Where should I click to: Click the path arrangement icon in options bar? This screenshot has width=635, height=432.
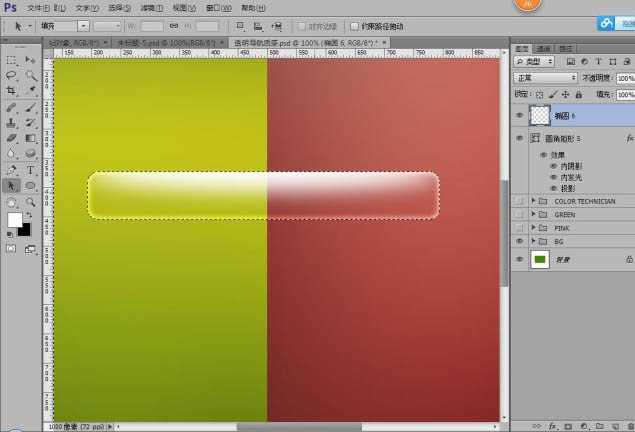(277, 27)
